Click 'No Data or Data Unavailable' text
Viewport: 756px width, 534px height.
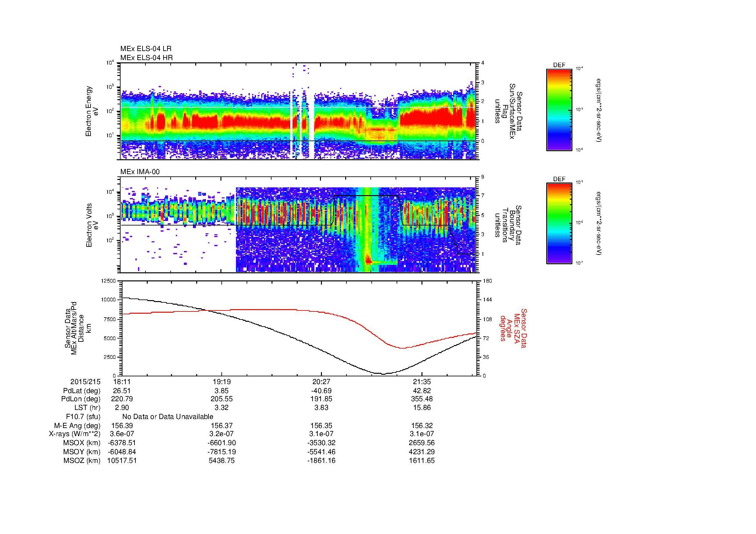tap(168, 417)
